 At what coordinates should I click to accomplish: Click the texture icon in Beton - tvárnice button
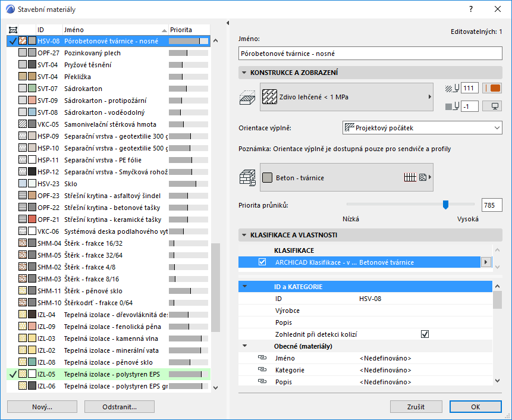423,177
